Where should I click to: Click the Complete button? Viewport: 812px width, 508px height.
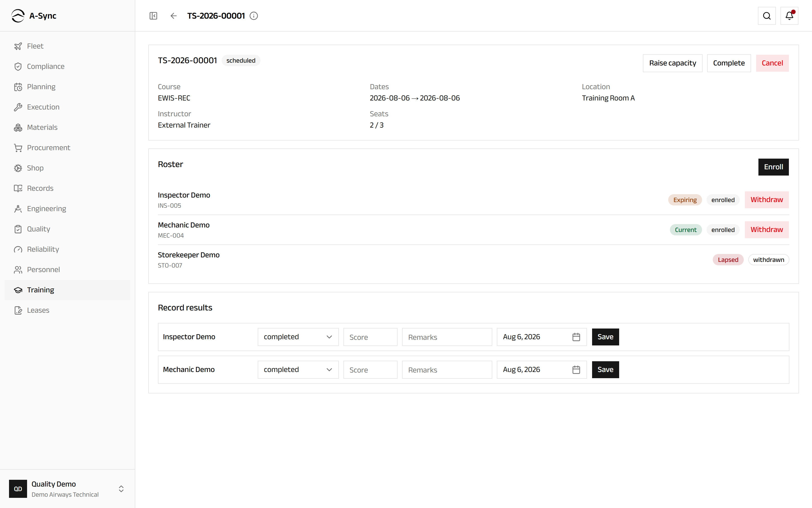click(729, 63)
